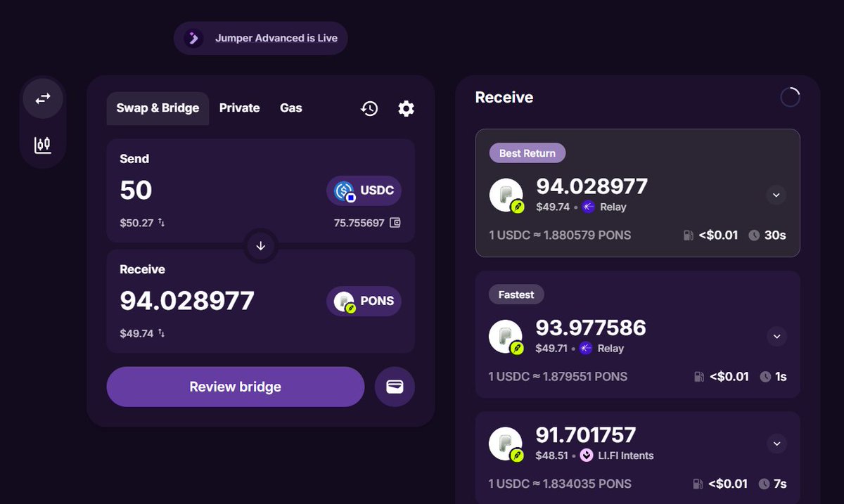Click receive amount 94.028977 in left panel

click(187, 302)
